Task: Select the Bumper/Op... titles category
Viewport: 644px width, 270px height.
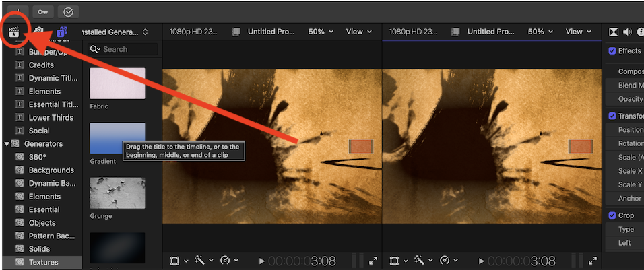Action: click(42, 52)
